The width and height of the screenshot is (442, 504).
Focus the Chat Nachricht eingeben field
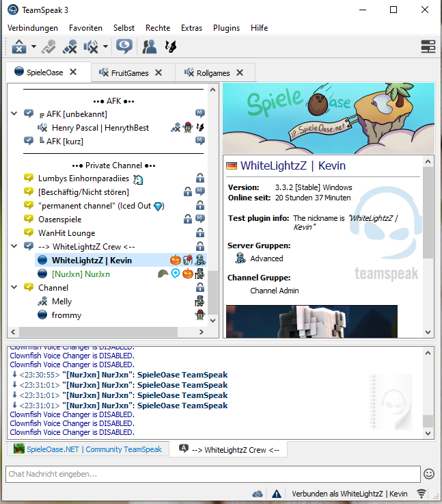(213, 474)
